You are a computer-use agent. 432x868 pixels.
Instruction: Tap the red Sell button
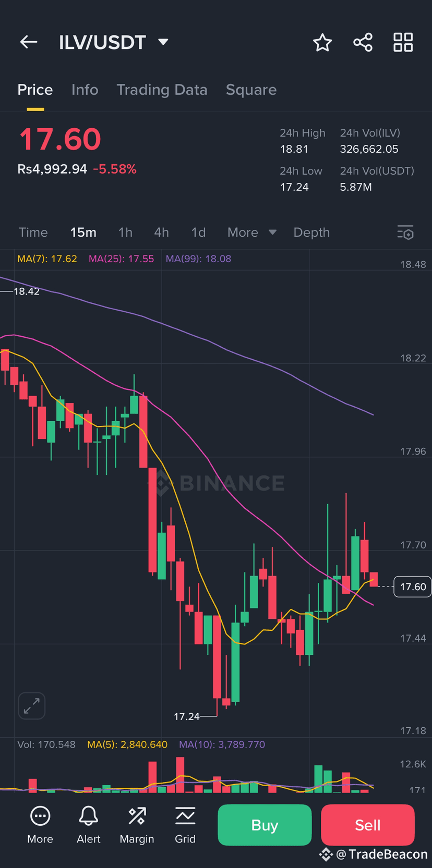tap(368, 825)
